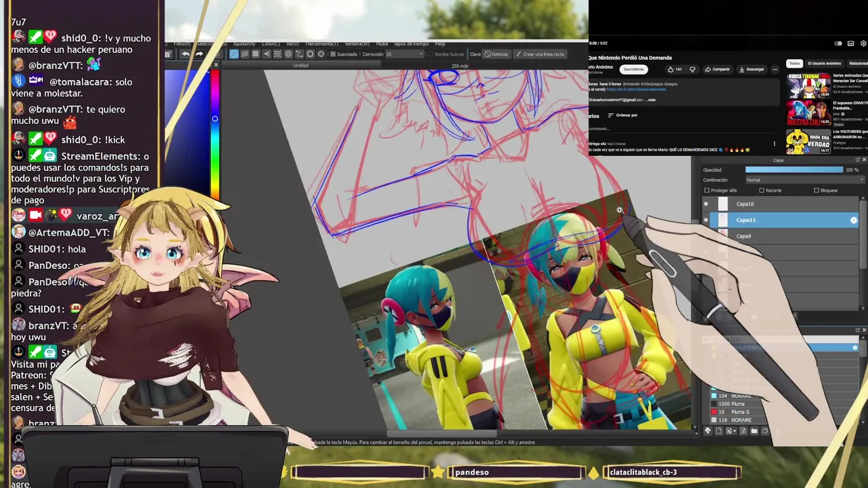
Task: Open more actions ellipsis beside Descargar
Action: tap(775, 69)
